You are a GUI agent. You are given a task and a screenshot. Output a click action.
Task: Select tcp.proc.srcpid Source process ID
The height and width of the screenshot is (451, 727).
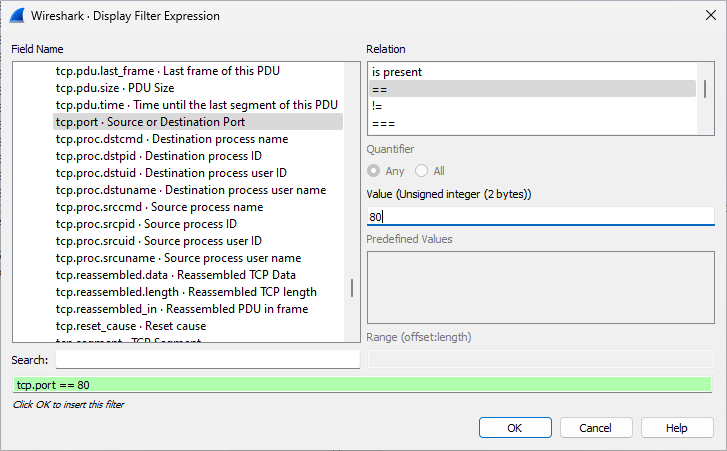tap(198, 224)
